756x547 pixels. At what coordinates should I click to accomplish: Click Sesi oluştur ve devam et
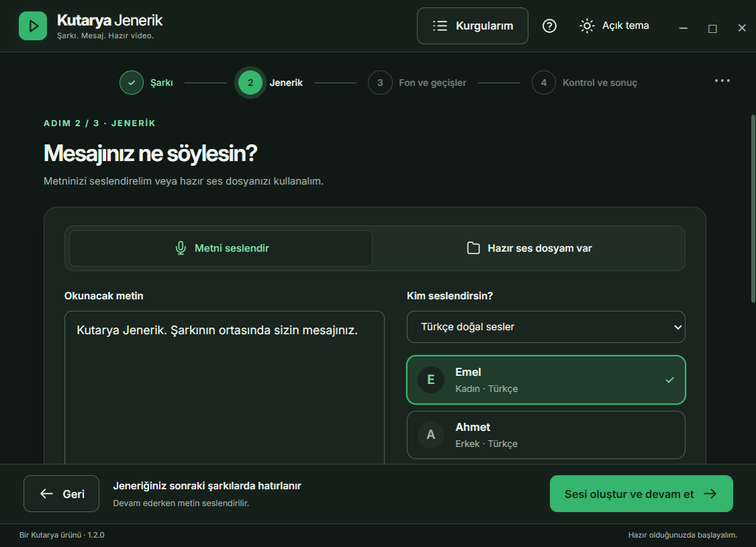tap(641, 493)
